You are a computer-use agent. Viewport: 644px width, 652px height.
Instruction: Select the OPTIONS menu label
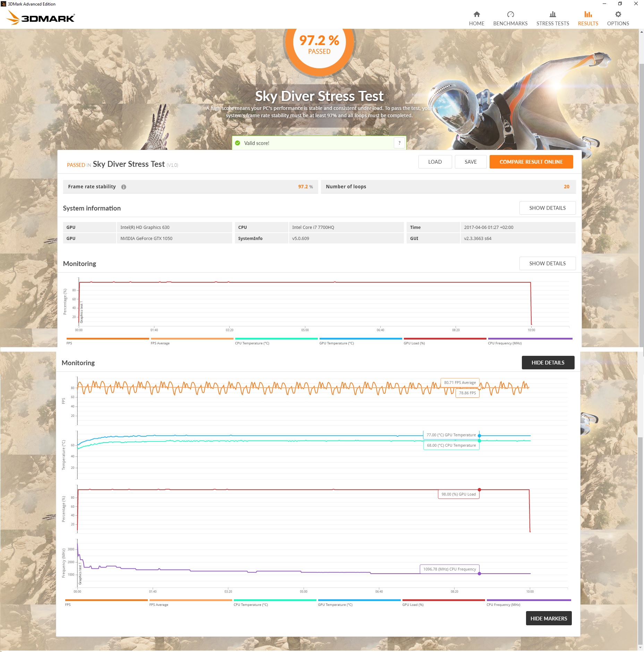(618, 24)
